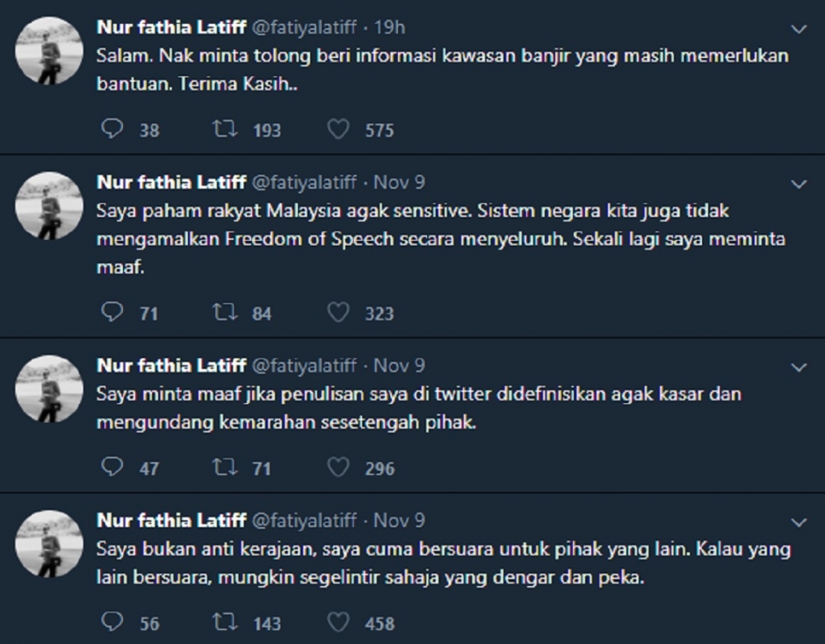This screenshot has width=825, height=644.
Task: Retweet the tweet with 193 retweets
Action: (x=225, y=129)
